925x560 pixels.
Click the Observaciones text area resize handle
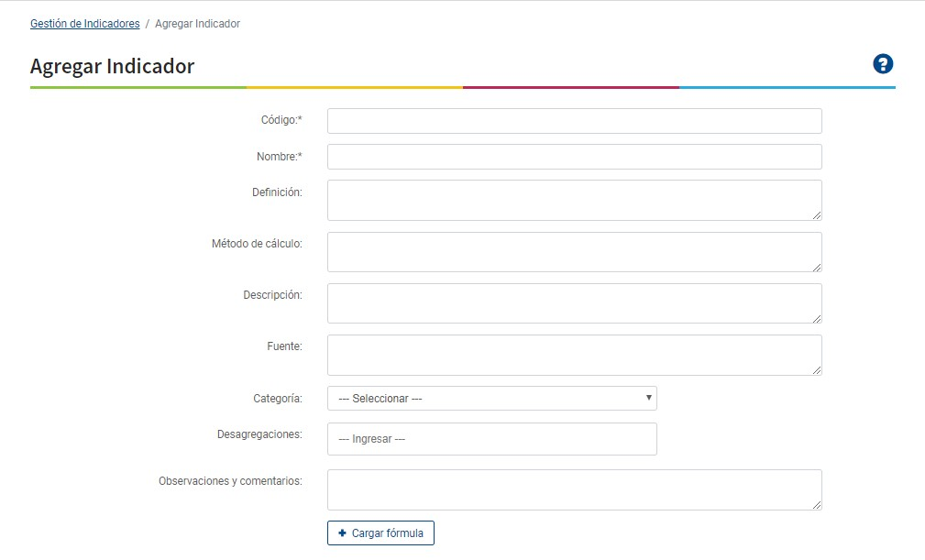(817, 505)
